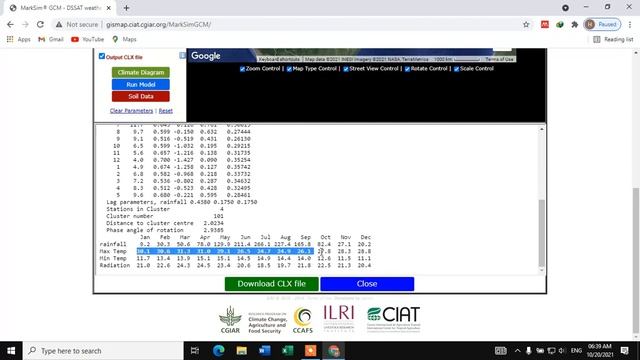This screenshot has height=360, width=640.
Task: Click the address bar URL
Action: pyautogui.click(x=158, y=24)
